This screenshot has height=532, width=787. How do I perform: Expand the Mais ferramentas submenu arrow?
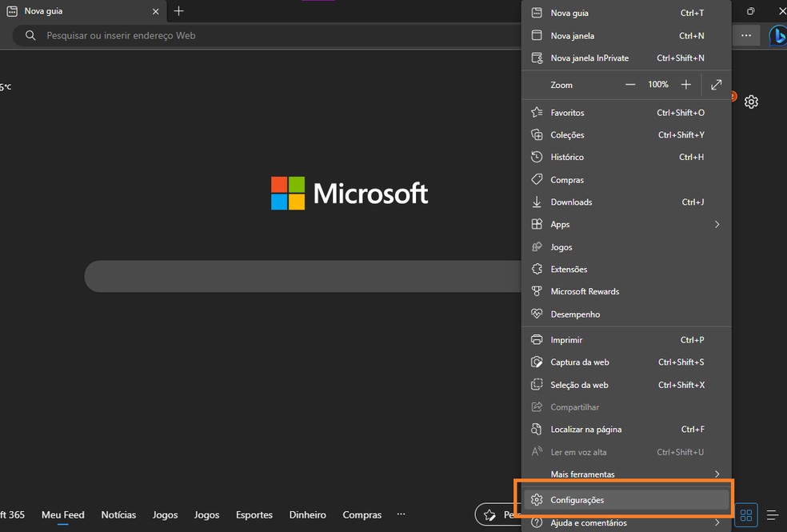717,474
